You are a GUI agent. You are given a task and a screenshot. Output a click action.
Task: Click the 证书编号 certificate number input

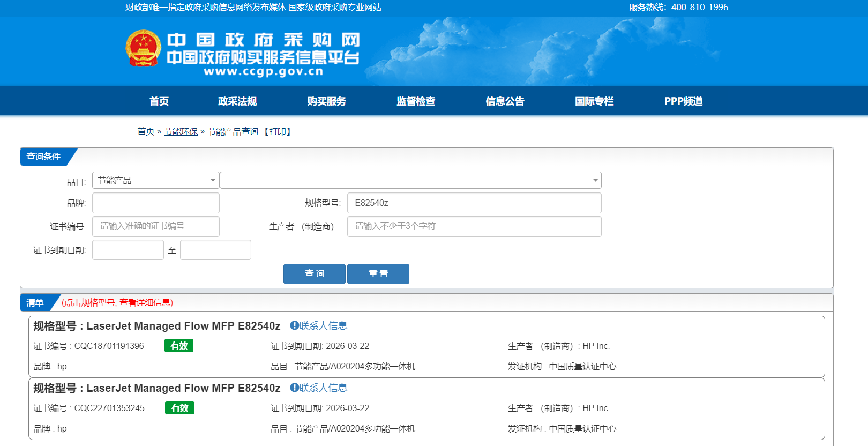[156, 226]
